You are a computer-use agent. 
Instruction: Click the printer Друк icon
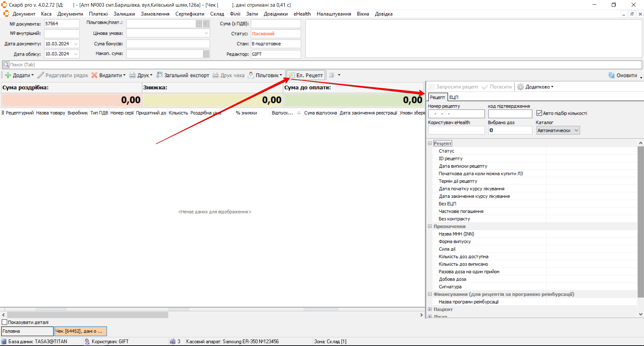point(133,75)
